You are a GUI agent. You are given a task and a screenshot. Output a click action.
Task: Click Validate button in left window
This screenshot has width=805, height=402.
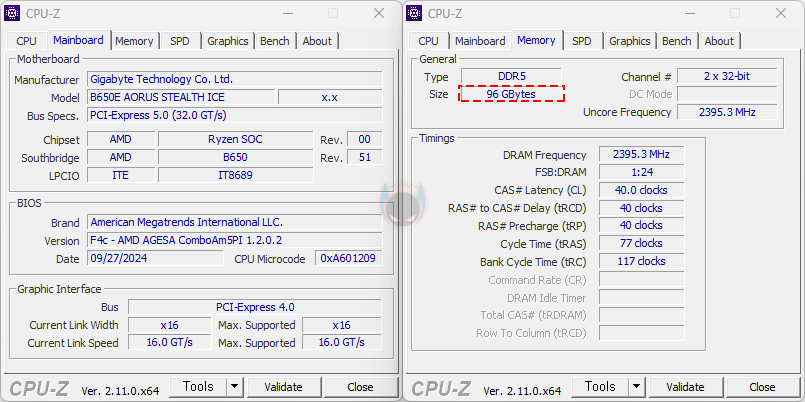283,387
